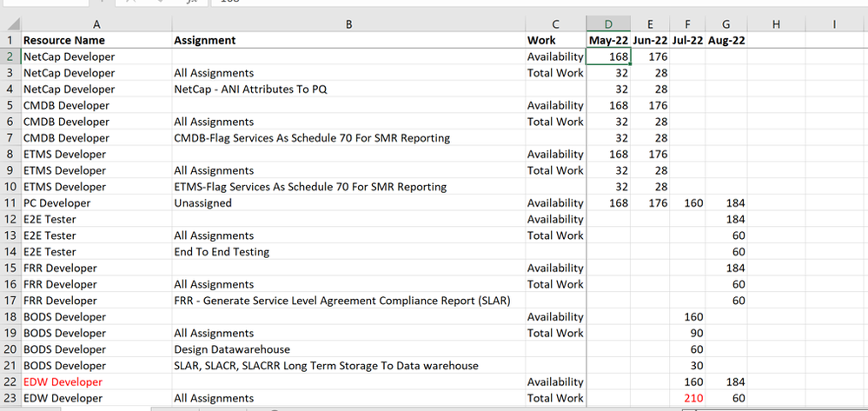Click the 'Unassigned' cell

click(348, 203)
